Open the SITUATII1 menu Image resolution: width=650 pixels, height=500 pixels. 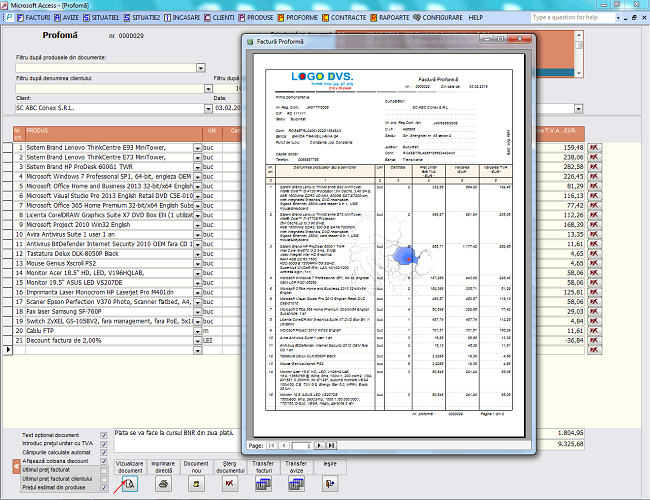101,17
